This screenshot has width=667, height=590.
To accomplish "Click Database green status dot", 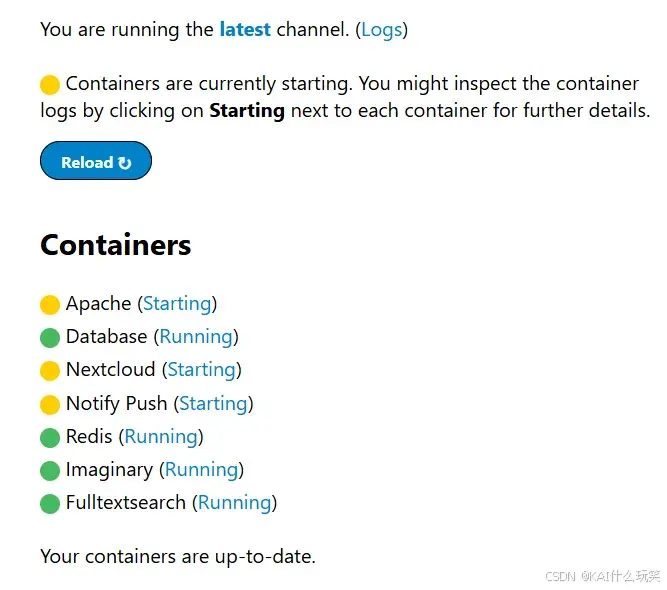I will pyautogui.click(x=50, y=338).
